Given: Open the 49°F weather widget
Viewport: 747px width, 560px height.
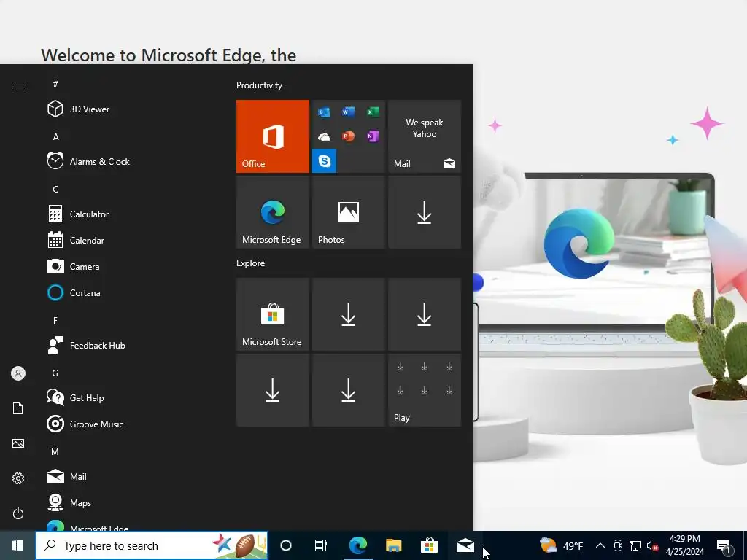Looking at the screenshot, I should tap(562, 545).
